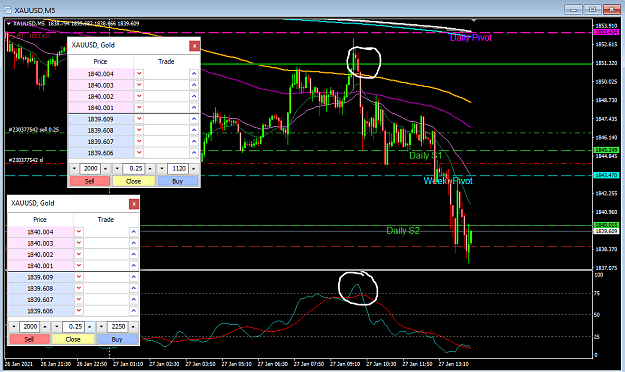Click Price column header in 1120 panel
625x372 pixels.
100,62
